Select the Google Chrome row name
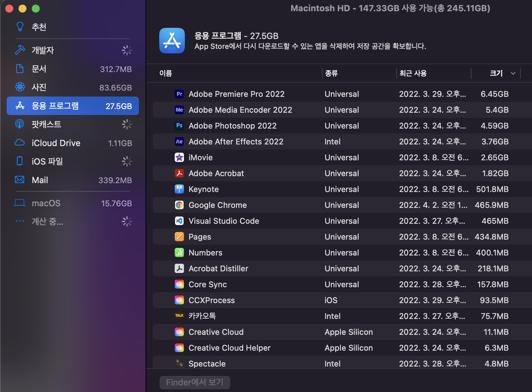 (217, 205)
